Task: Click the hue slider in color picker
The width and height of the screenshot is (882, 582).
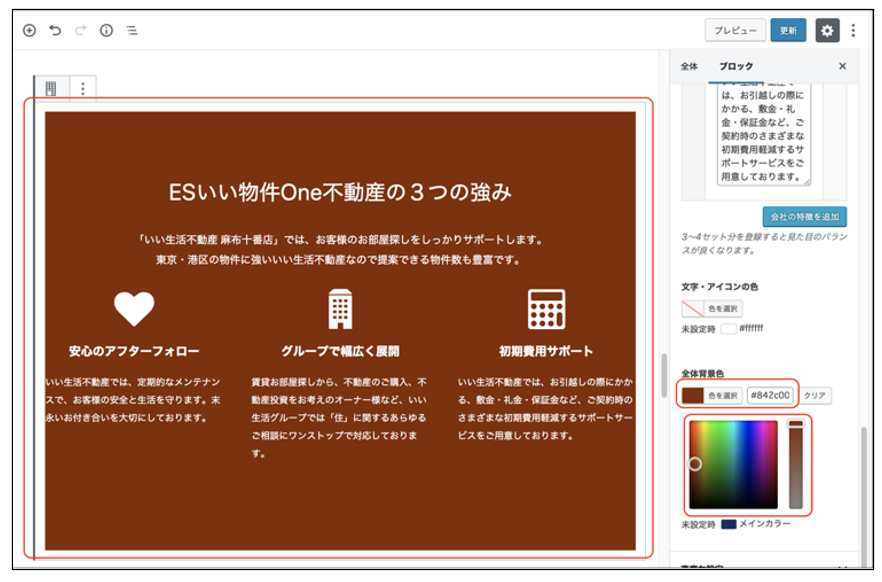Action: coord(796,465)
